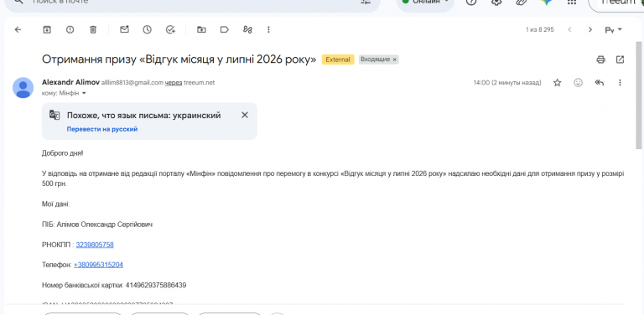Screen dimensions: 644x315
Task: Go to the next email with the right chevron
Action: point(590,29)
